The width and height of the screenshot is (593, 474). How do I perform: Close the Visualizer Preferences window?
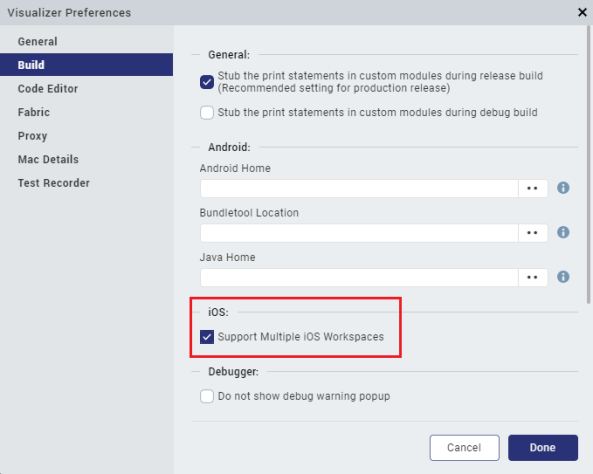[582, 12]
